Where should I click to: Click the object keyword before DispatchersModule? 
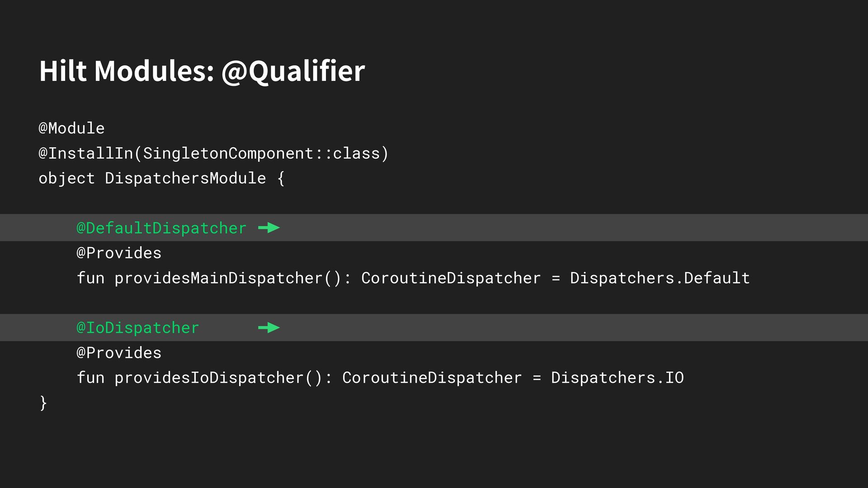(x=66, y=178)
